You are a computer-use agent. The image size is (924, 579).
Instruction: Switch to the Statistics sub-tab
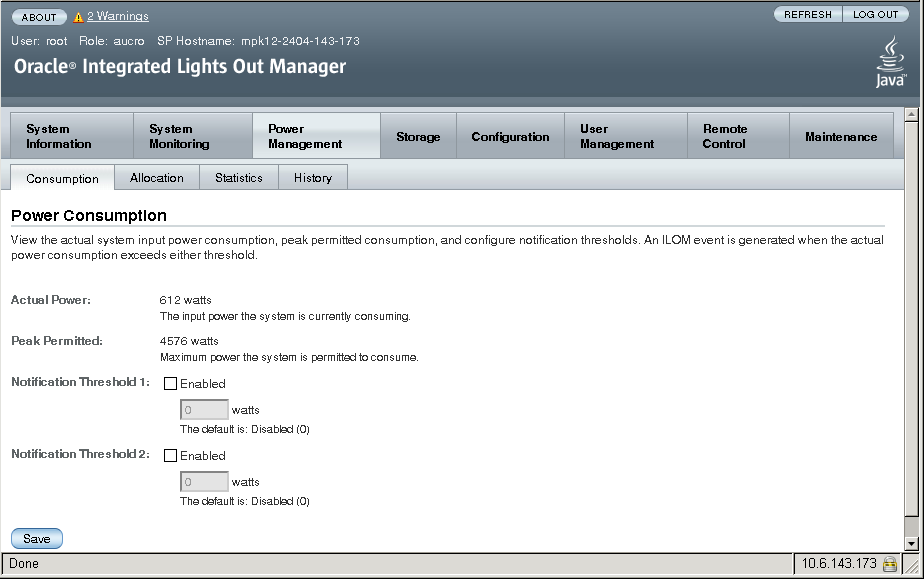pos(239,177)
